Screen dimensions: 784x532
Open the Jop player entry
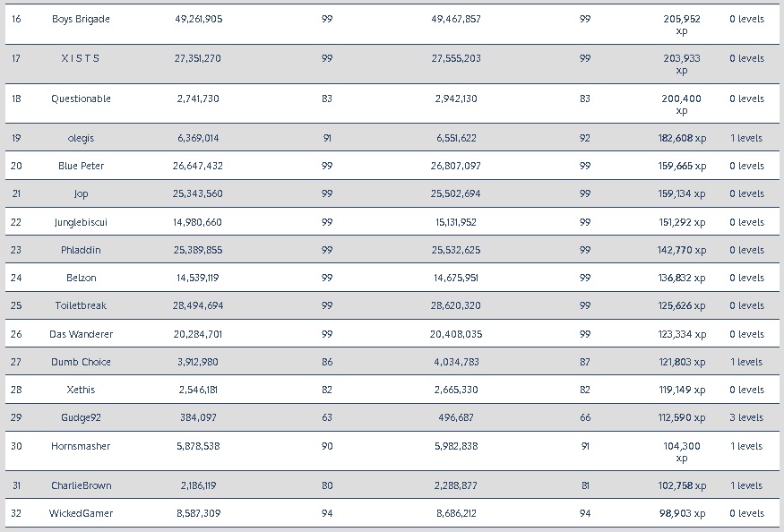[81, 193]
